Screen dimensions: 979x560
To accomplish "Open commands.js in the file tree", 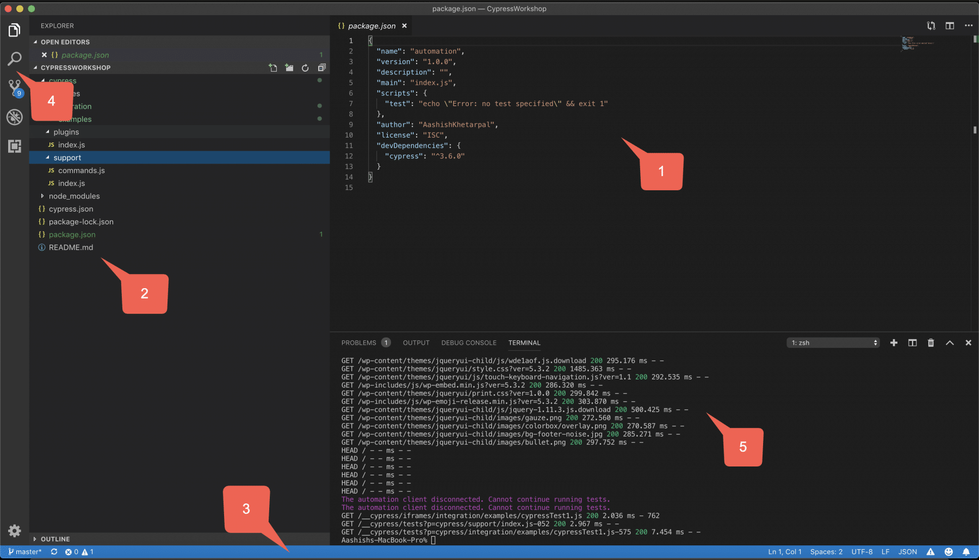I will tap(81, 171).
